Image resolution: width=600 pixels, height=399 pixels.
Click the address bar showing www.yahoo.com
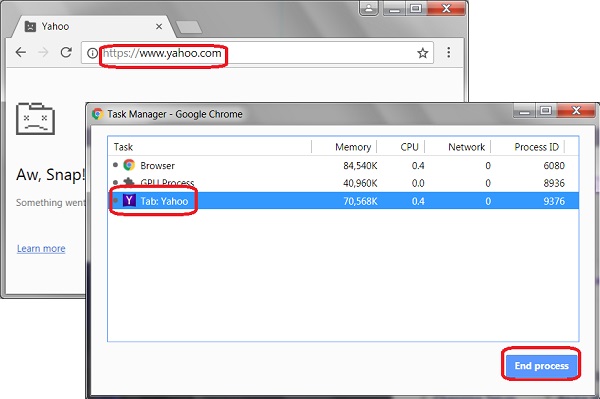(257, 53)
